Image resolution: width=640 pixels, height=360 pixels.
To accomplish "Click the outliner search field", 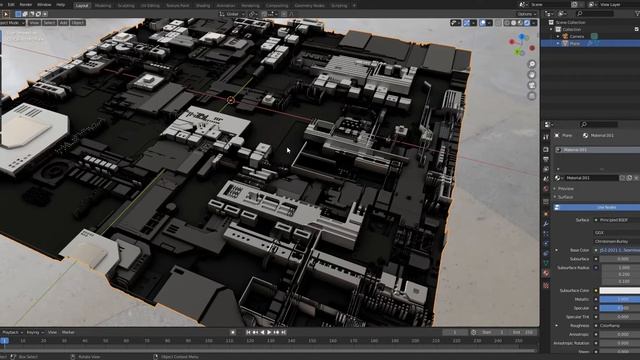I will coord(594,14).
